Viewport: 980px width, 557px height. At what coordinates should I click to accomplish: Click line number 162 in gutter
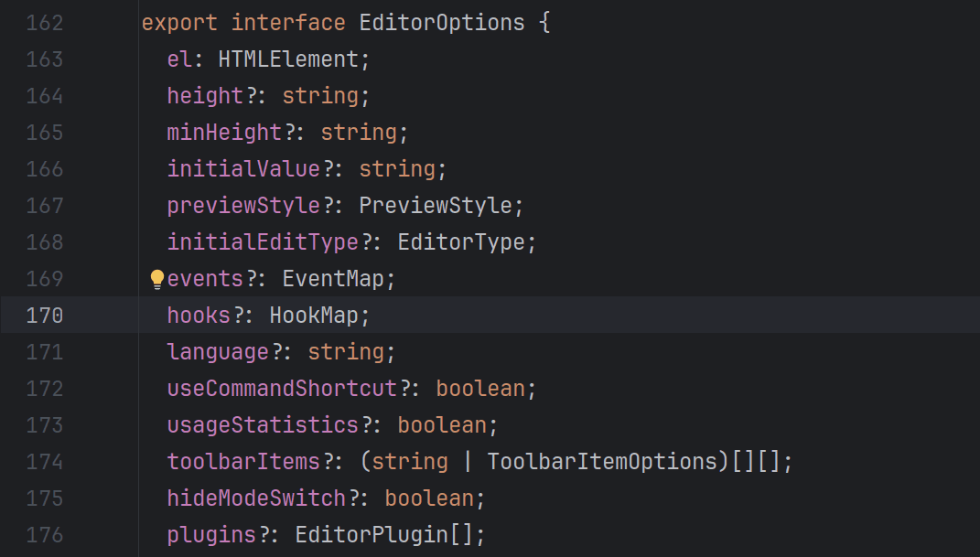click(x=45, y=23)
